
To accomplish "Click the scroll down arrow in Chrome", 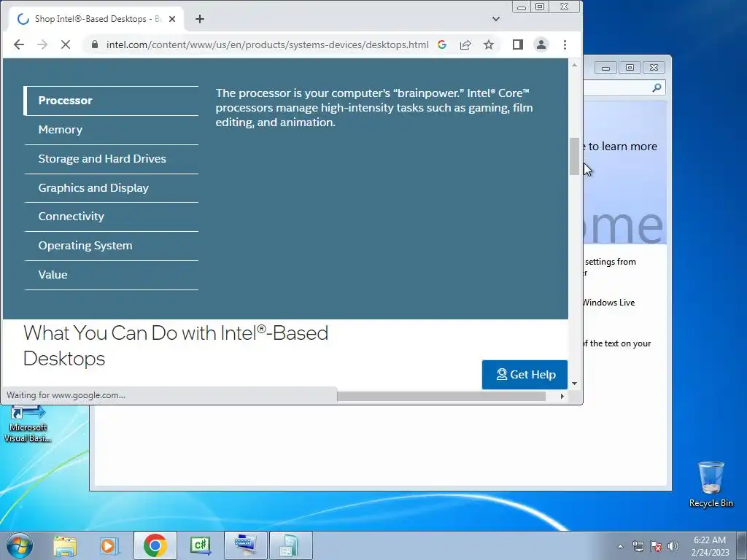I will point(575,384).
